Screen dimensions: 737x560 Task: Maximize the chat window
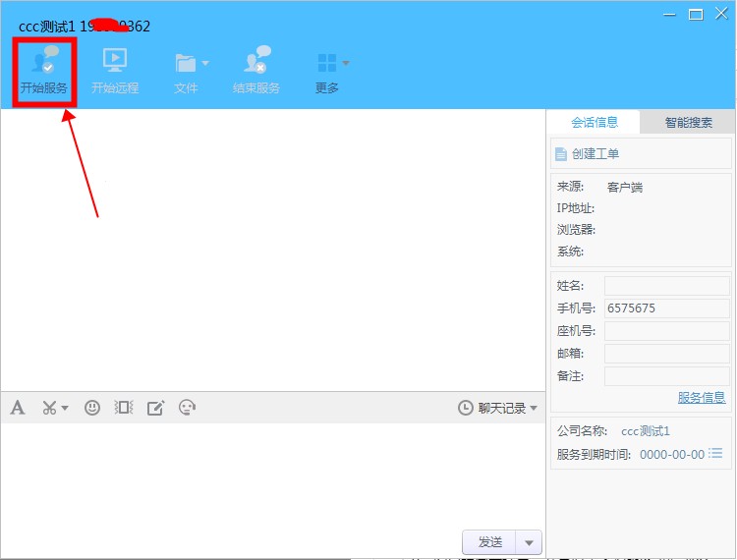pyautogui.click(x=696, y=15)
